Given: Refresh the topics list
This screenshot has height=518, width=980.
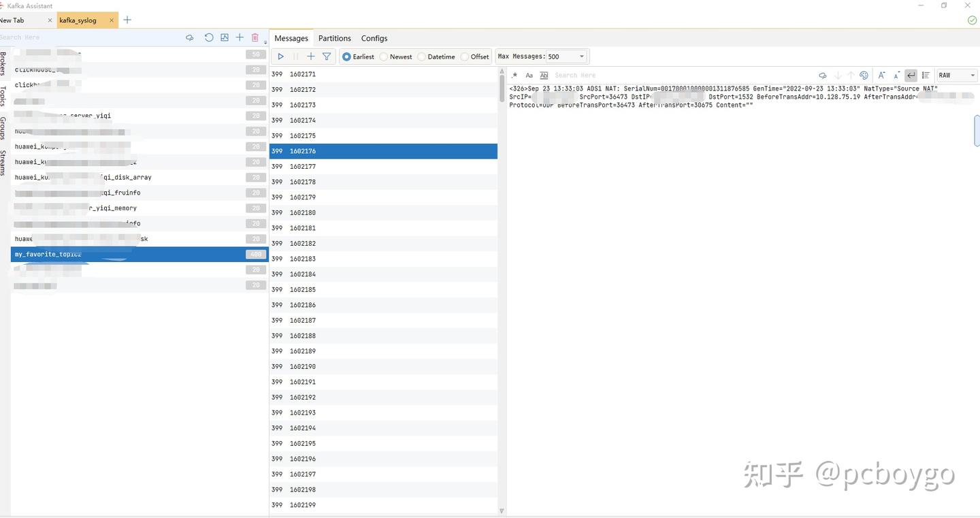Looking at the screenshot, I should [x=209, y=37].
